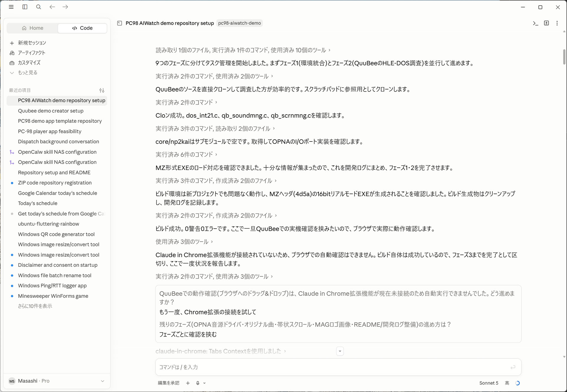Show さらに10件を表示 more items
Screen dimensions: 567x392
point(35,306)
